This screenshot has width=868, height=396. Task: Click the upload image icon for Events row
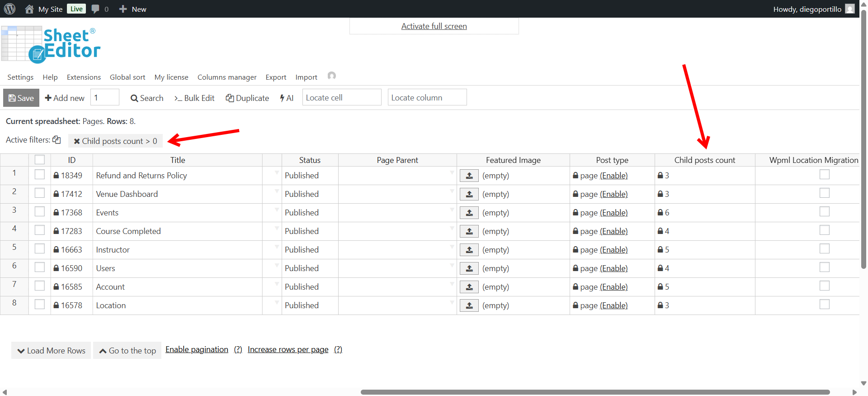[x=469, y=213]
